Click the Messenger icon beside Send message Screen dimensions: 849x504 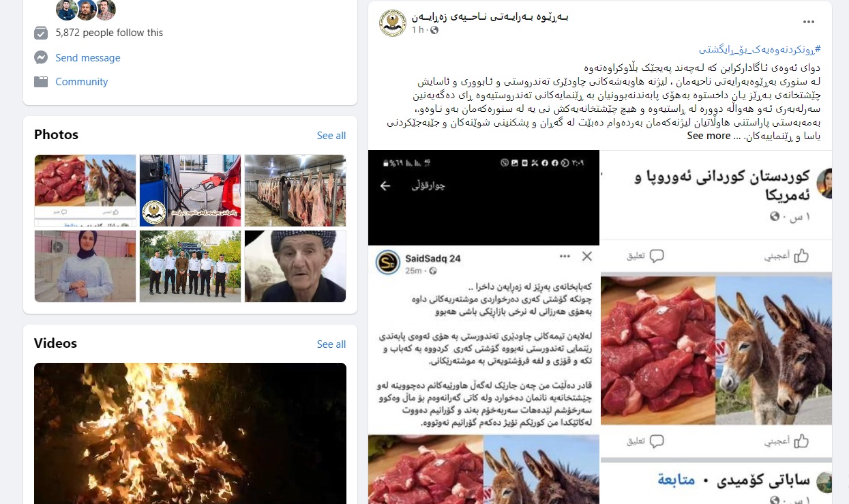pos(41,57)
